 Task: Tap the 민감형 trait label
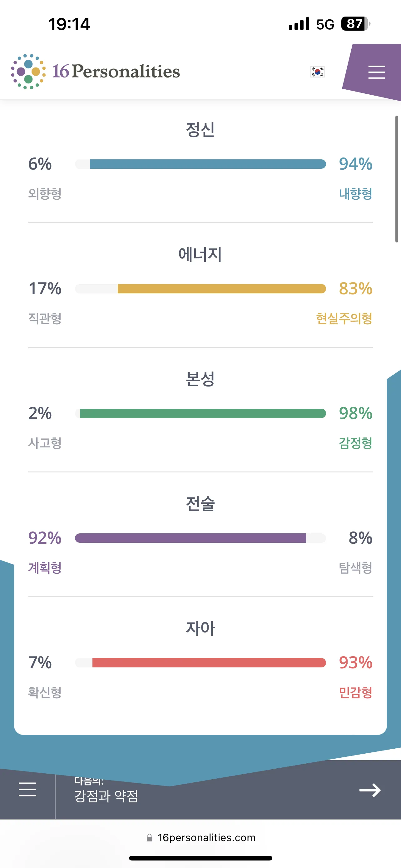(355, 692)
